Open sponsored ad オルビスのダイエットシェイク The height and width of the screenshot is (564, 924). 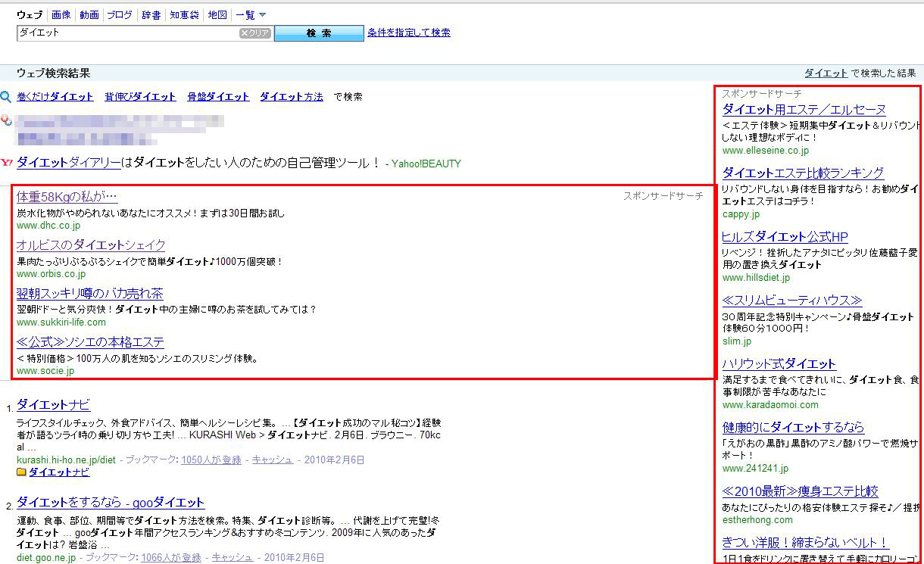pyautogui.click(x=91, y=245)
